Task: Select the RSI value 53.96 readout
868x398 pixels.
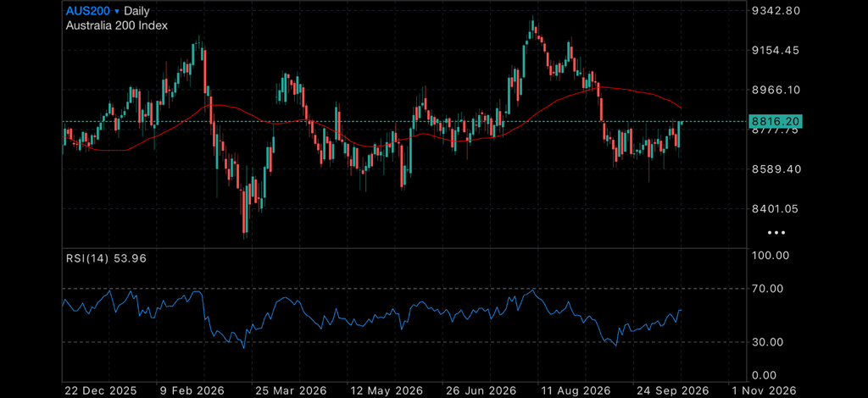Action: (x=130, y=258)
